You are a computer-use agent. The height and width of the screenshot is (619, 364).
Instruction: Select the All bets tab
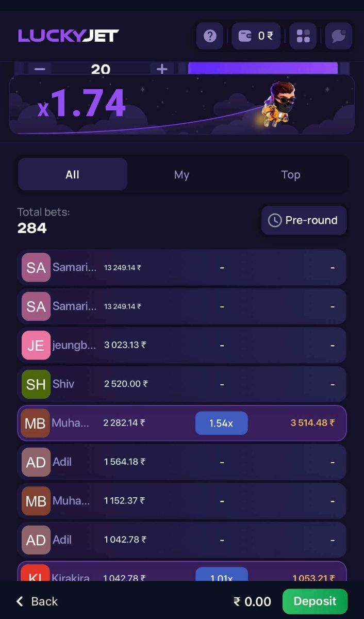coord(73,174)
